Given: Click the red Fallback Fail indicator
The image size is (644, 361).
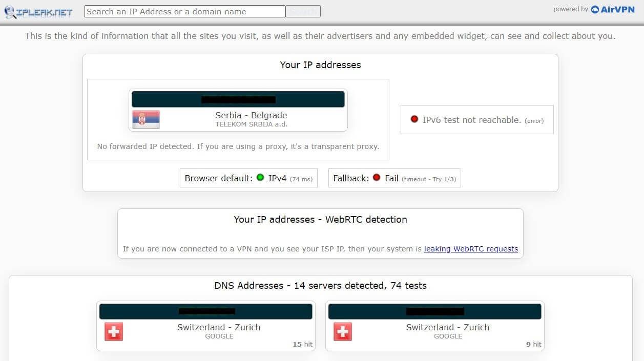Looking at the screenshot, I should 377,178.
